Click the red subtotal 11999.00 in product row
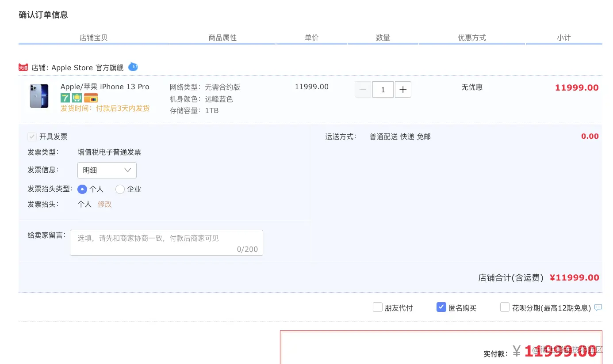Screen dimensions: 613x364 [577, 87]
